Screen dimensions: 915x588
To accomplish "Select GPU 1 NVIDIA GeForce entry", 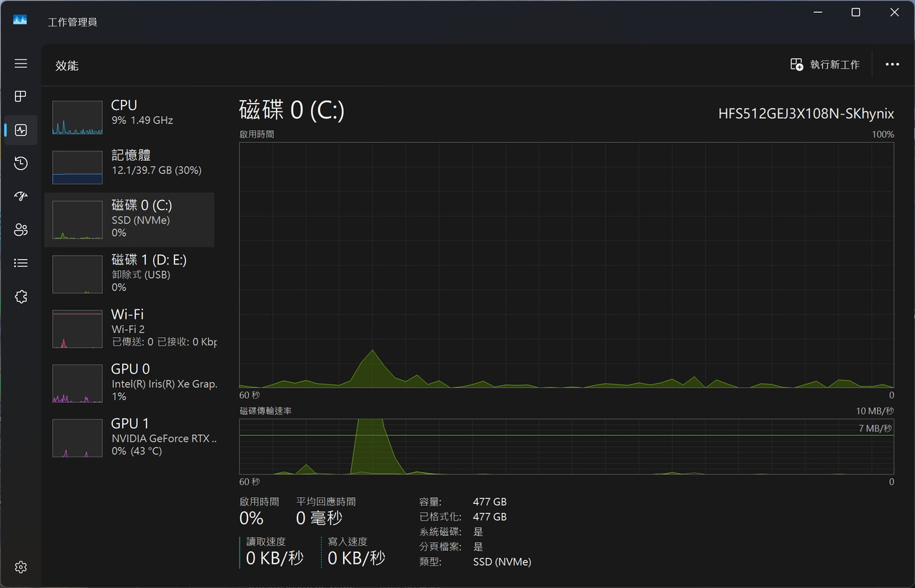I will coord(129,437).
